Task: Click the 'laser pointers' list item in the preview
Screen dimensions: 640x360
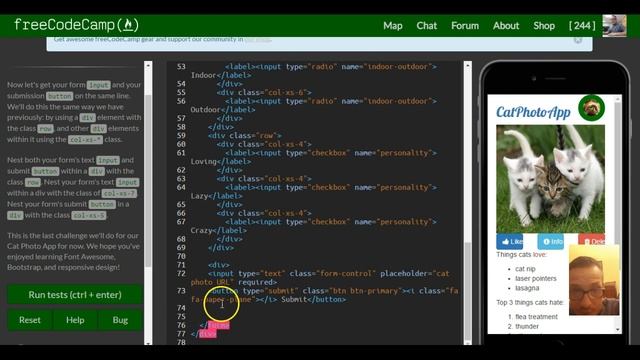Action: pyautogui.click(x=536, y=278)
